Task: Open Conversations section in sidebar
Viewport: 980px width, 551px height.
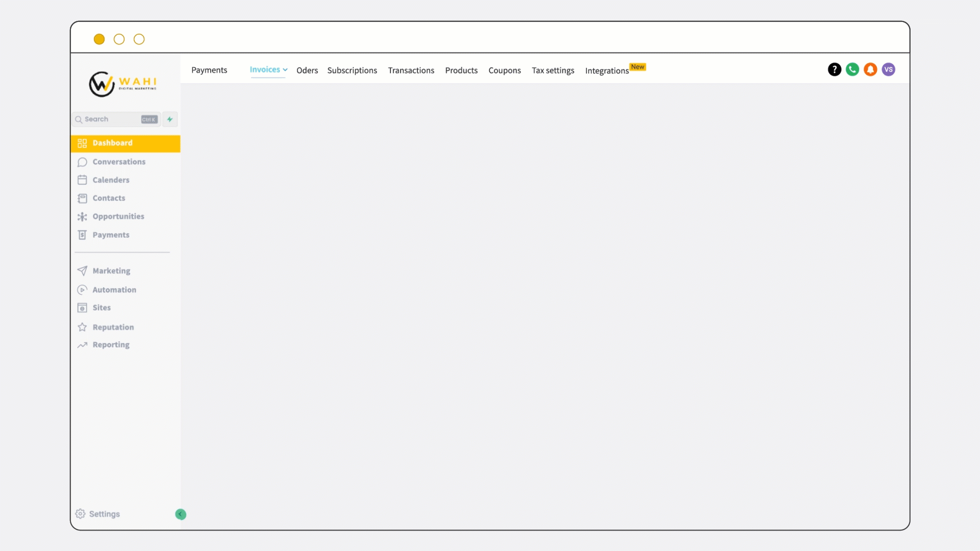Action: pos(119,161)
